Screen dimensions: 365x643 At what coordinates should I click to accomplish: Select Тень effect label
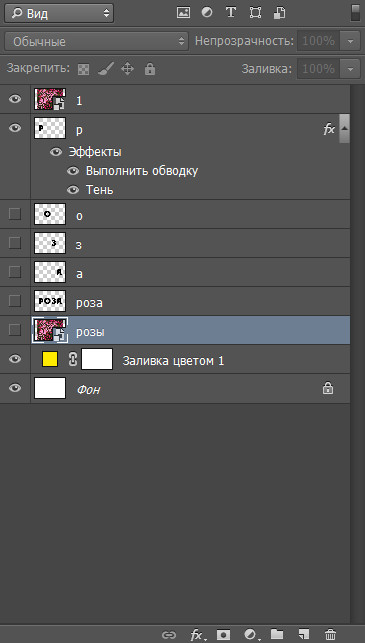pos(100,190)
